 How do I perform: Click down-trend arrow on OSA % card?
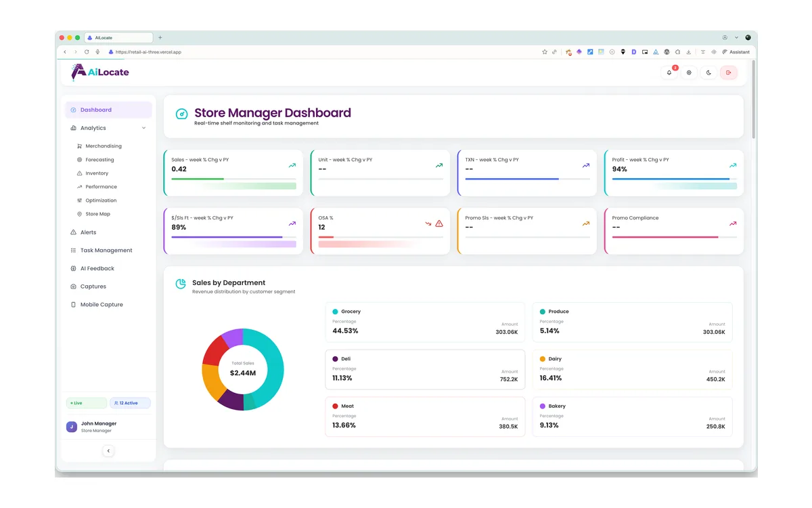point(428,224)
